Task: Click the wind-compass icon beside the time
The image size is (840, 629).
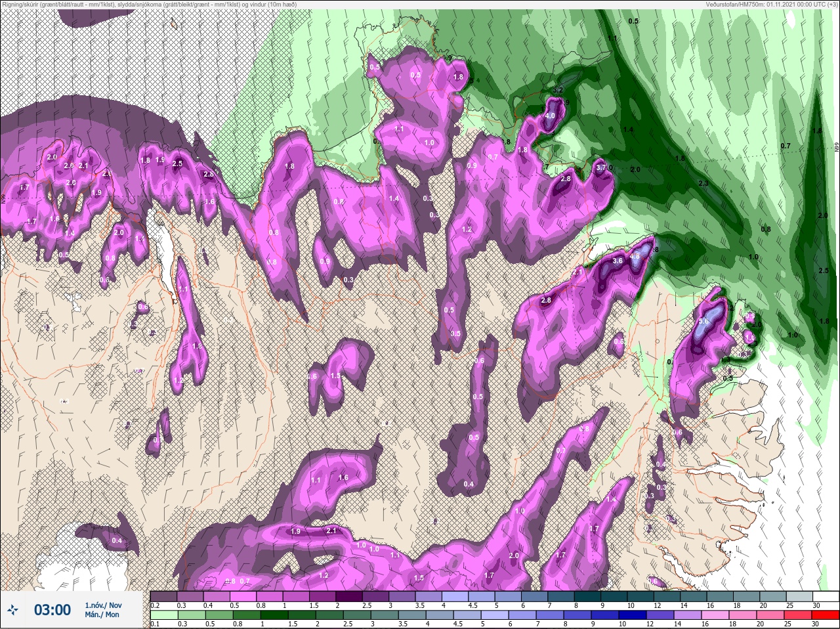Action: (12, 610)
